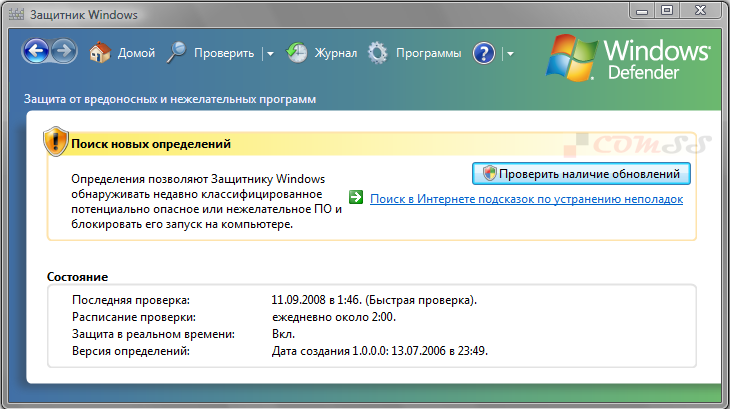Click the blue Help question mark icon
Image resolution: width=730 pixels, height=409 pixels.
(484, 53)
